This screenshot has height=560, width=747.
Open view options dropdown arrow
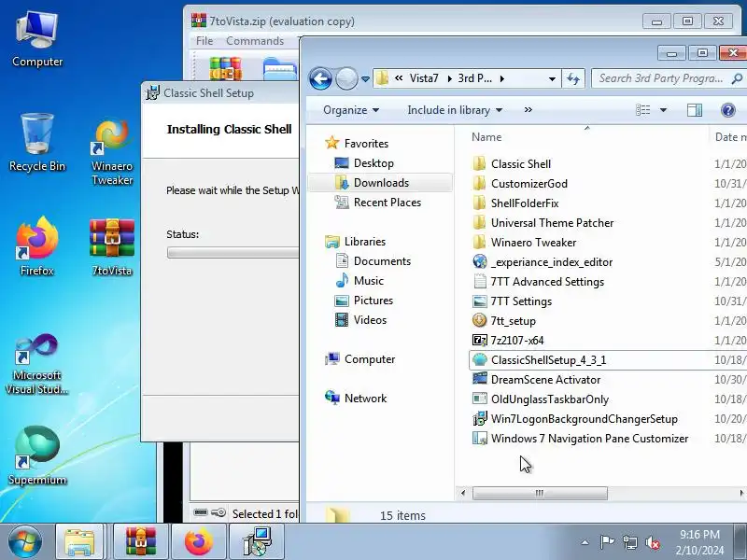(x=663, y=110)
